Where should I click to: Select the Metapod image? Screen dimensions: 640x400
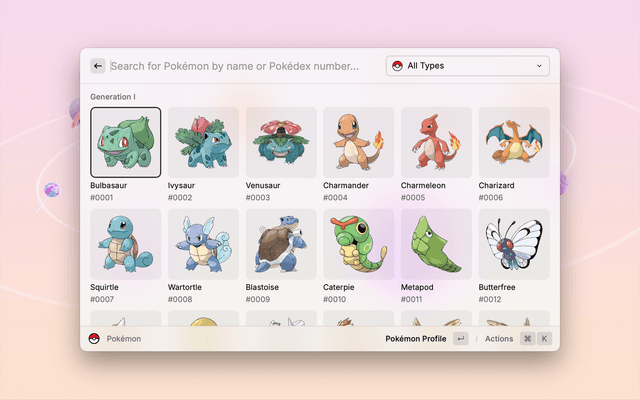[x=437, y=244]
